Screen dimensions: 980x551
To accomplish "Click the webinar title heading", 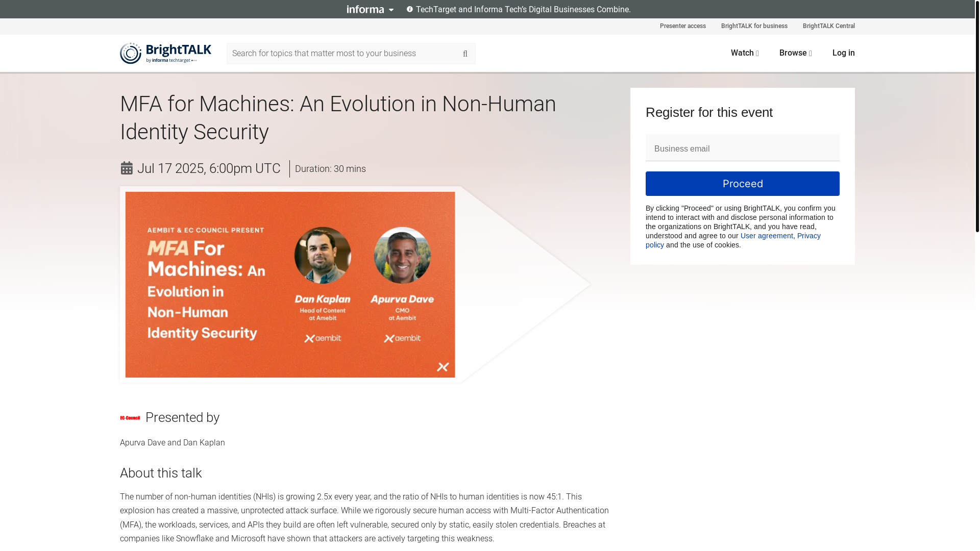I will pos(338,118).
